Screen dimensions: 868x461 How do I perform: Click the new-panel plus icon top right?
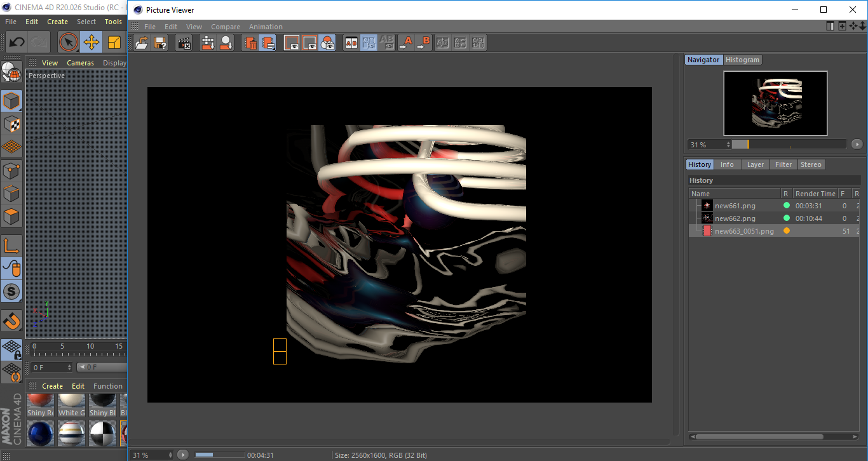point(842,26)
